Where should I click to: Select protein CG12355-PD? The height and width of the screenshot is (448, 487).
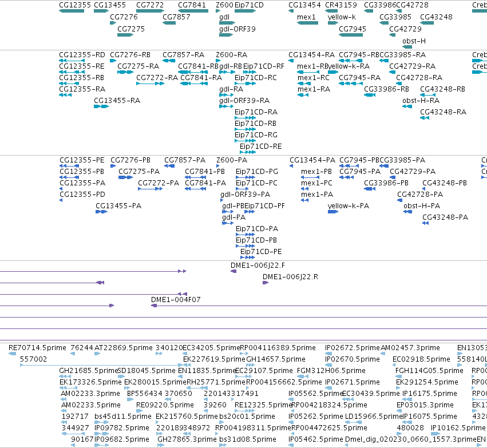[x=82, y=195]
